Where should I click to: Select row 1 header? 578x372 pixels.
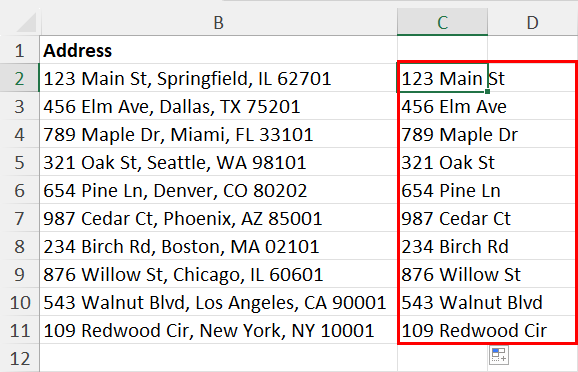[x=20, y=50]
